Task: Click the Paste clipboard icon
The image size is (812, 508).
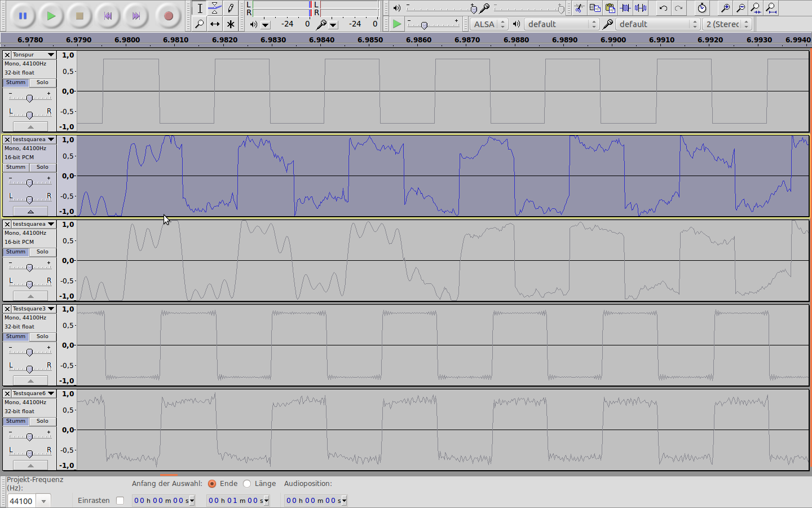Action: (x=610, y=8)
